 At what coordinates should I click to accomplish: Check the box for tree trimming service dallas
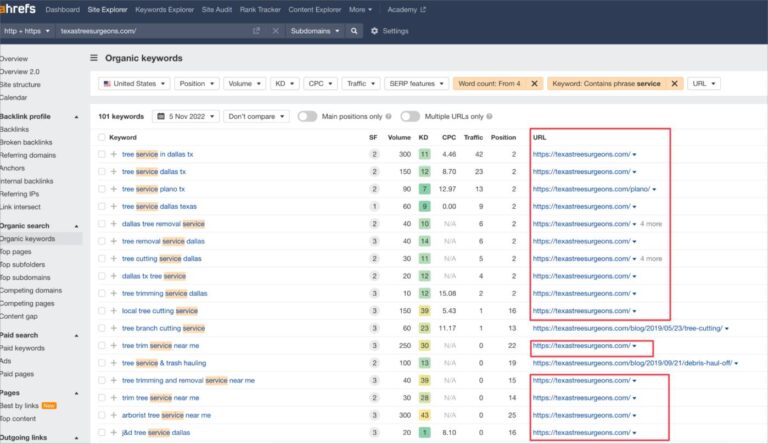click(x=101, y=293)
